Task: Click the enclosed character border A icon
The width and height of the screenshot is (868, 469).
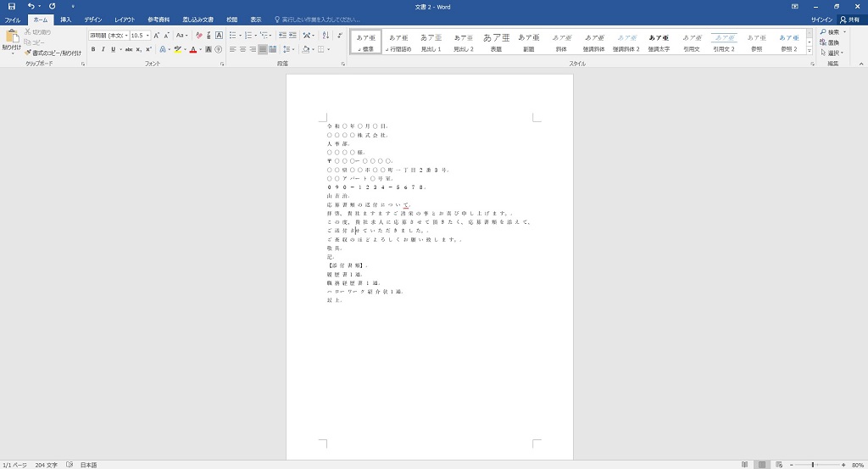Action: click(x=219, y=36)
